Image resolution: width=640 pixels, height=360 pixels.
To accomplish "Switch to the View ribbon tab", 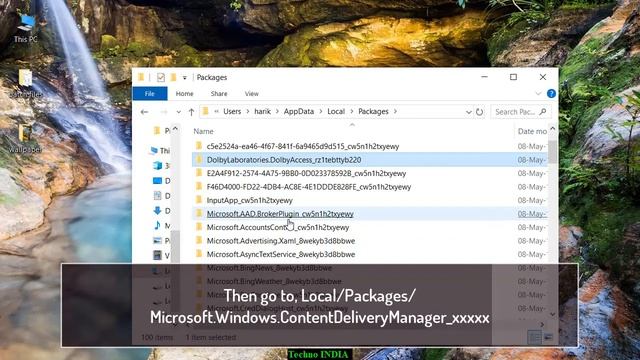I will [251, 93].
